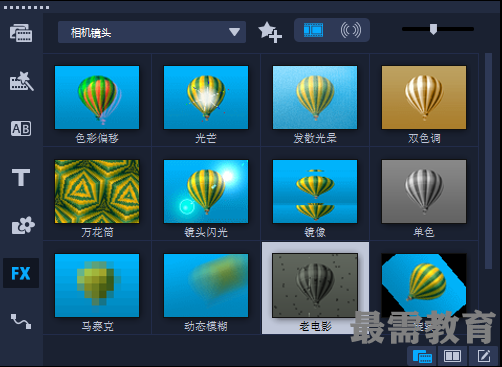Open the Path motion panel
Screen dimensions: 502x367
[21, 321]
